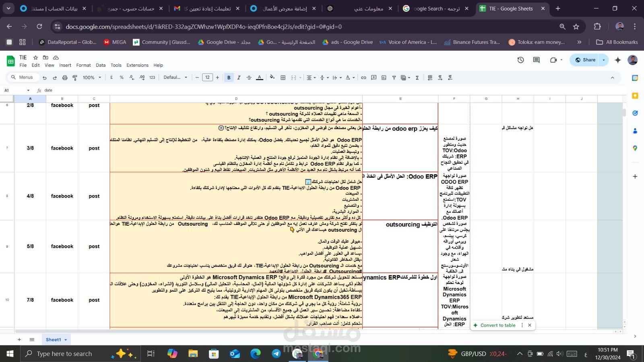Screen dimensions: 644x362
Task: Open Google Keep side panel
Action: pyautogui.click(x=635, y=96)
